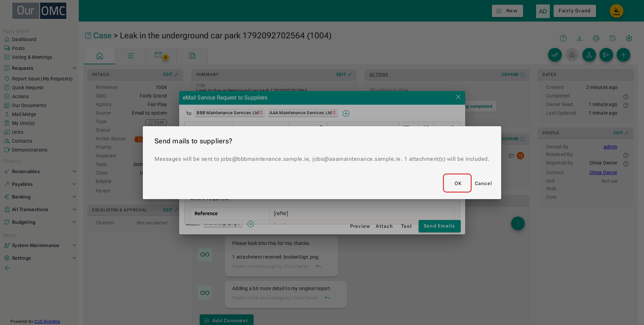
Task: Click the double-check complete button
Action: [555, 55]
